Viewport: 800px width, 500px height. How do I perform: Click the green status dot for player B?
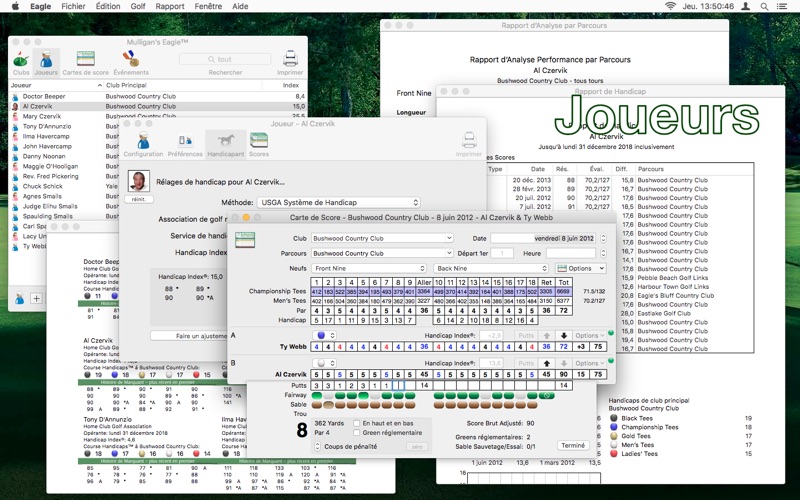611,360
